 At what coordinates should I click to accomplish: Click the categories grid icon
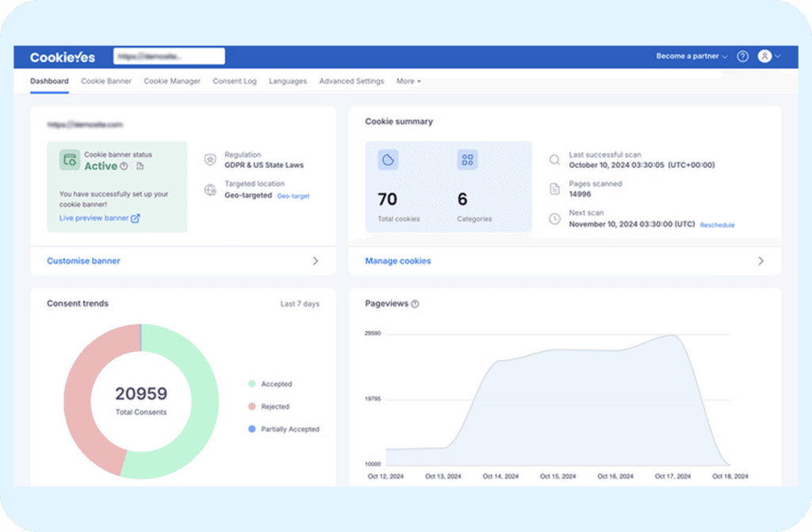tap(467, 160)
